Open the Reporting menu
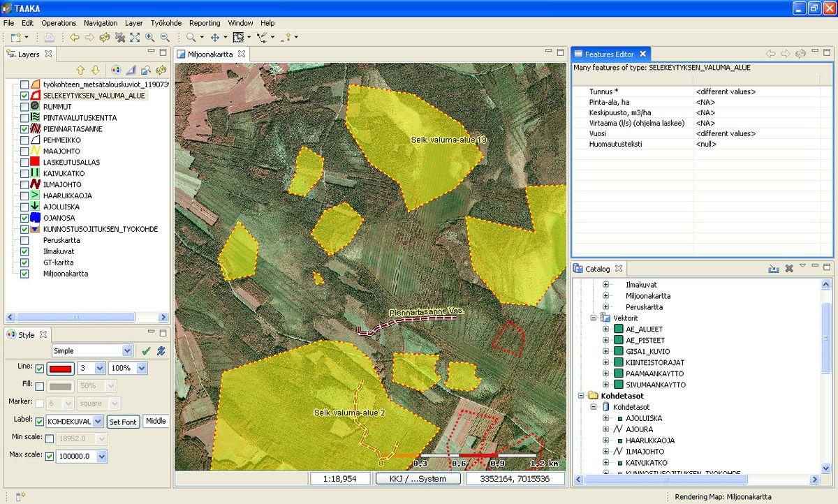Image resolution: width=838 pixels, height=504 pixels. tap(205, 23)
